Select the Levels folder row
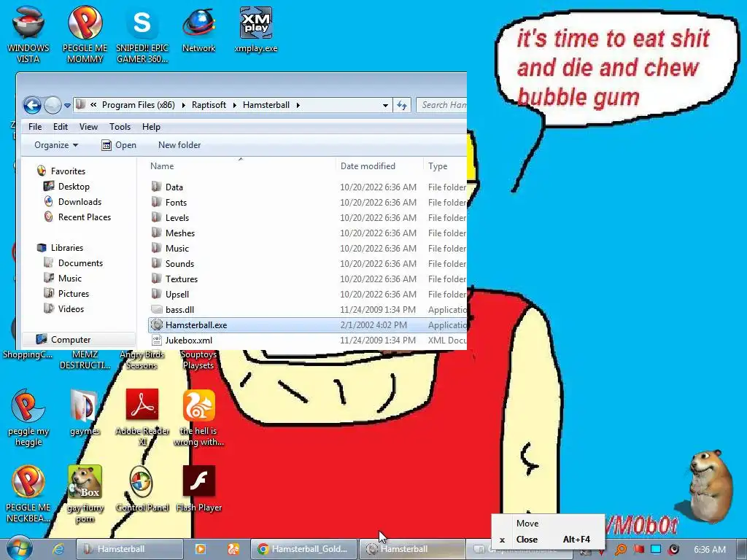This screenshot has width=747, height=560. tap(307, 217)
